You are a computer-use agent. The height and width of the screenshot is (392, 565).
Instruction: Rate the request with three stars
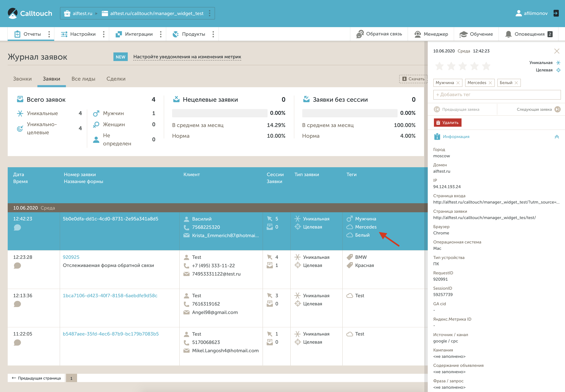click(463, 66)
